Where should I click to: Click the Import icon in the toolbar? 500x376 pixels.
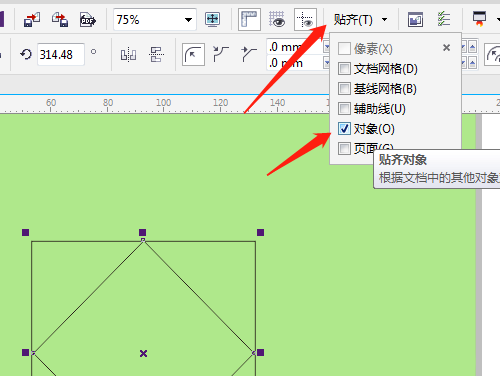(x=32, y=19)
